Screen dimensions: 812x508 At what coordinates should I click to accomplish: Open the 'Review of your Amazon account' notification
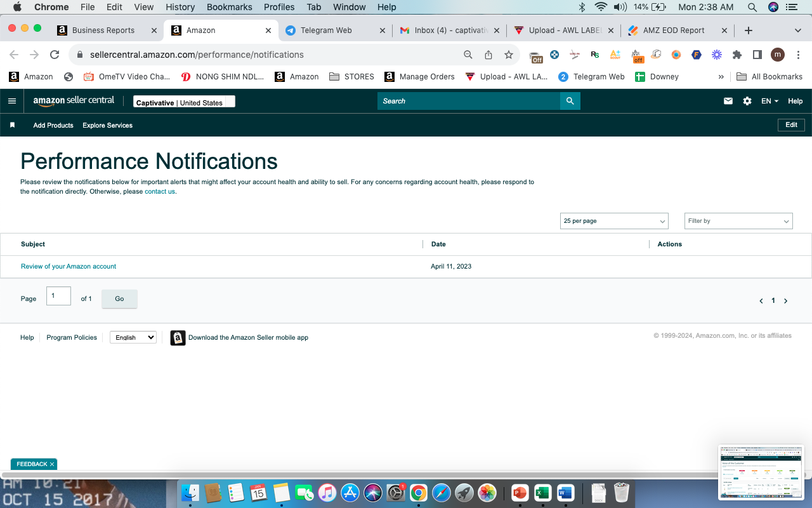69,267
